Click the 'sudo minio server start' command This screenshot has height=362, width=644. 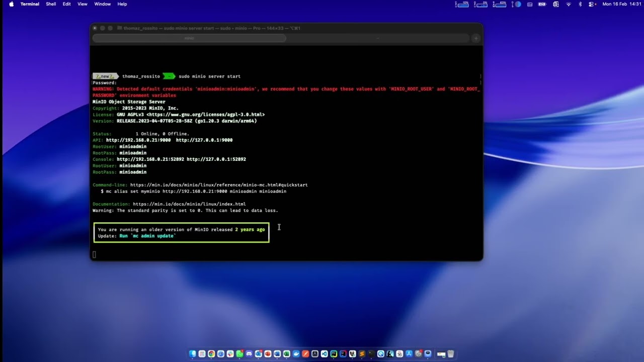coord(209,76)
